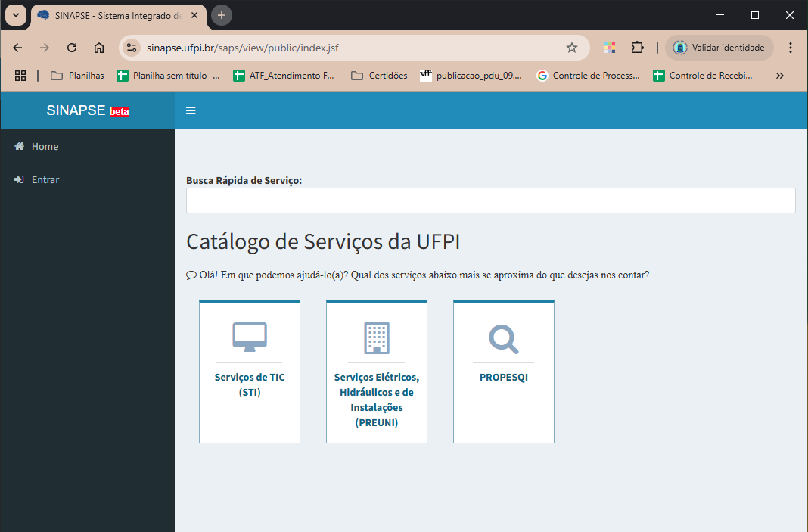The image size is (808, 532).
Task: Close the SINAPSE browser tab
Action: pyautogui.click(x=194, y=15)
